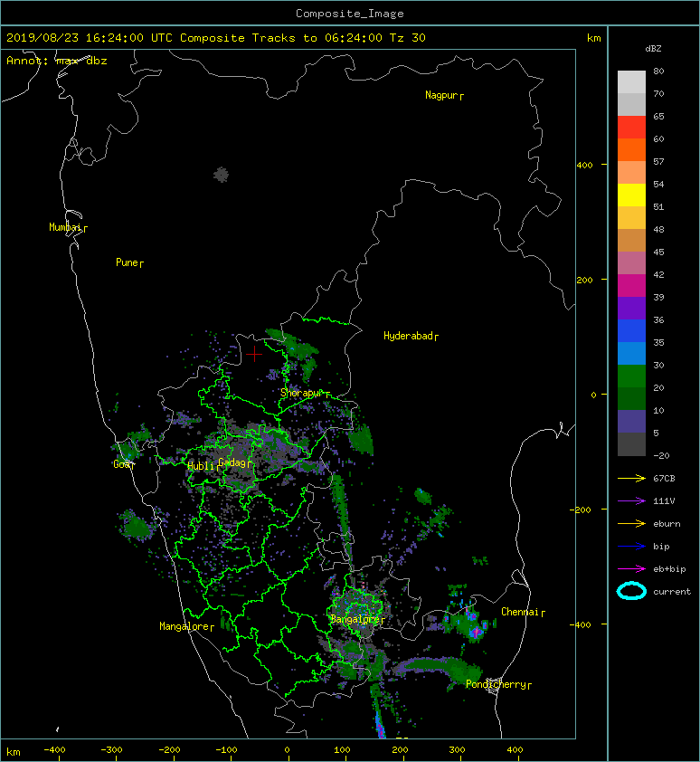Click the Shorapur city label
This screenshot has height=762, width=700.
[302, 393]
